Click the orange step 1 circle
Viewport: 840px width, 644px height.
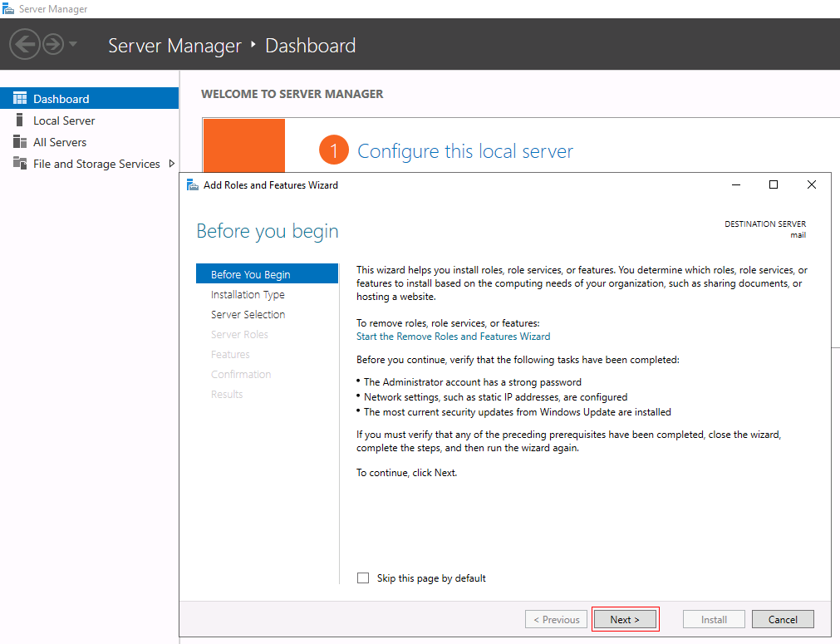[x=334, y=150]
